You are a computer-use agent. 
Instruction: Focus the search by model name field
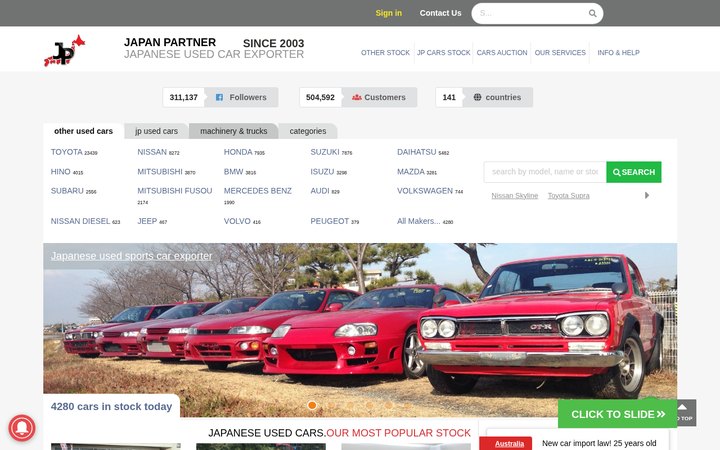(x=545, y=172)
